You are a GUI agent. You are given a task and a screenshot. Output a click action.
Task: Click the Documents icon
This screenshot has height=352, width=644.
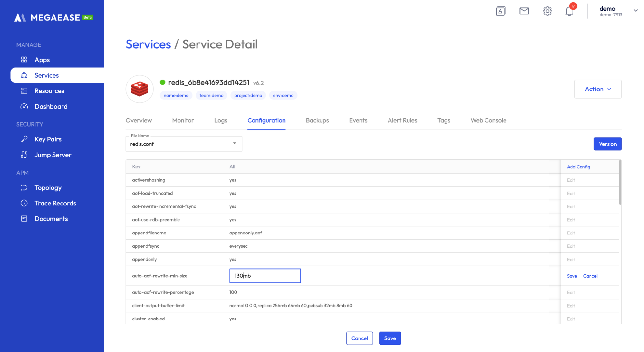pos(24,219)
